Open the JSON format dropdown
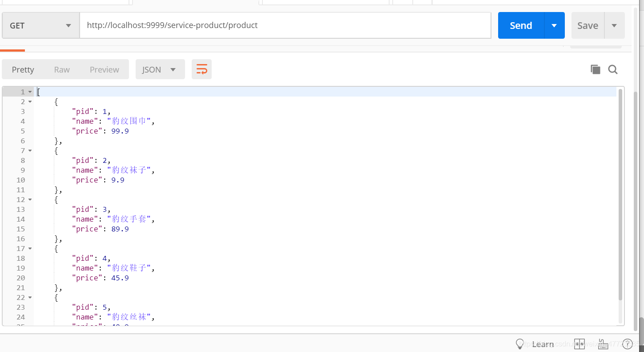 point(160,69)
